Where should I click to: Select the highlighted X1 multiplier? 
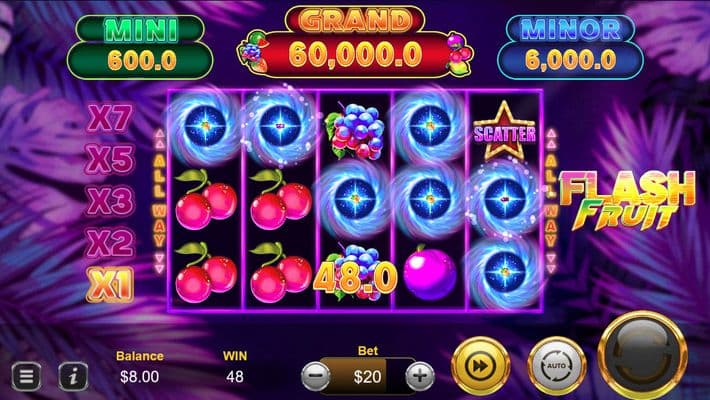tap(110, 285)
